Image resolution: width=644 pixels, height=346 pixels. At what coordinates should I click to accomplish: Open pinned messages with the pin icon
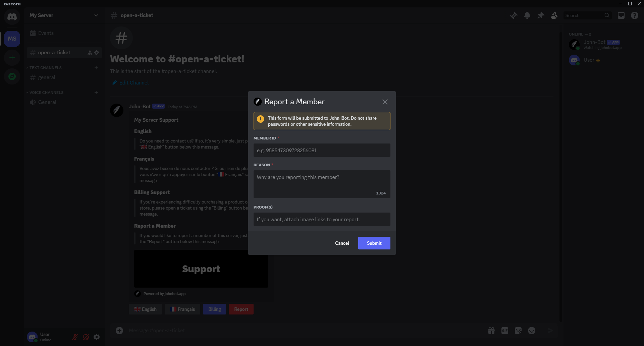tap(541, 15)
